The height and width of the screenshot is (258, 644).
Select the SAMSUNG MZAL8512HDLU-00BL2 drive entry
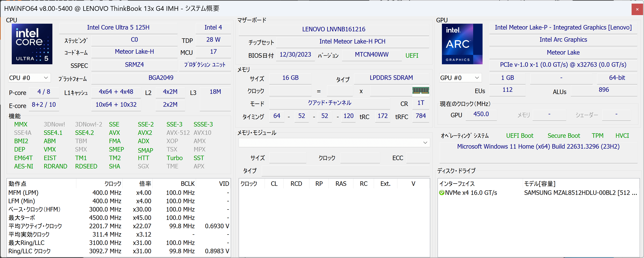tap(581, 193)
